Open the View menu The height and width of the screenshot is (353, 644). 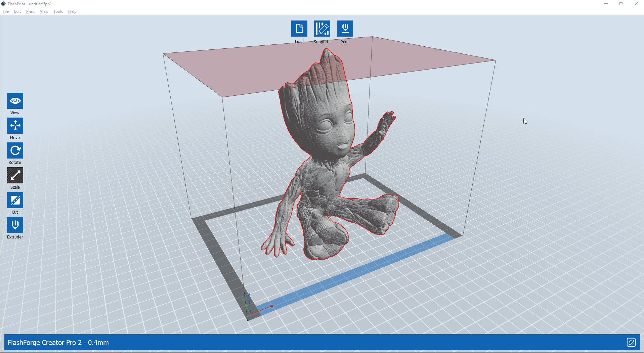tap(44, 11)
